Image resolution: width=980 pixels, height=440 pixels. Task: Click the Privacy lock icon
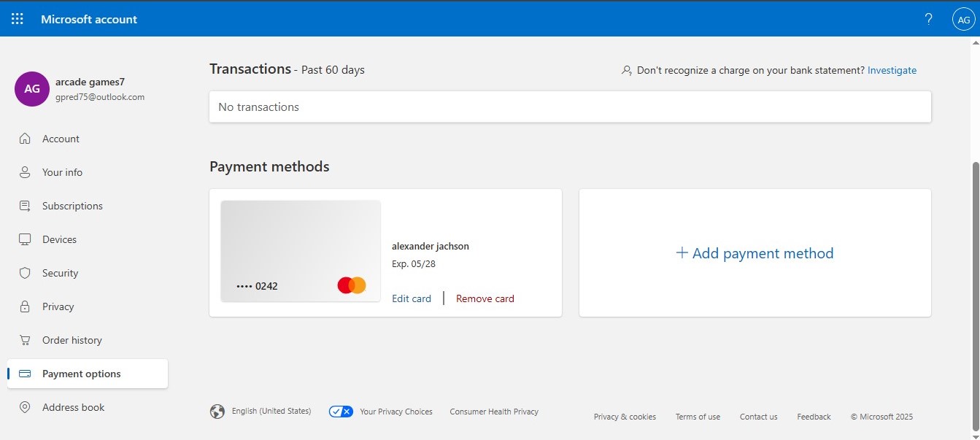tap(25, 306)
